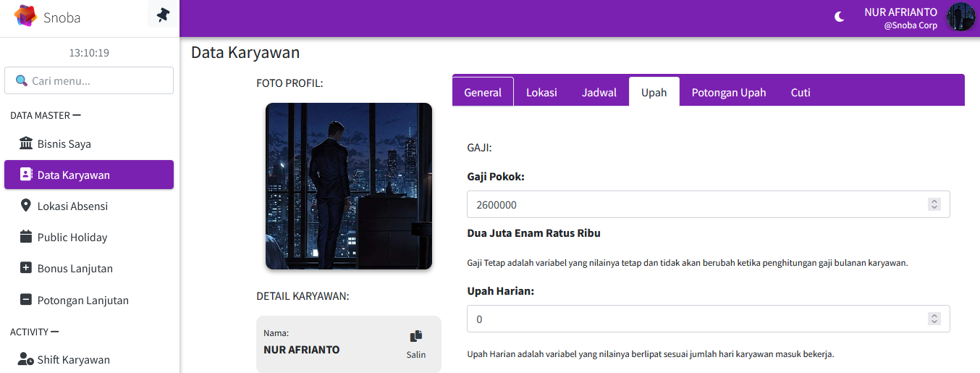Focus the Cari menu search field
The height and width of the screenshot is (373, 980).
coord(89,80)
